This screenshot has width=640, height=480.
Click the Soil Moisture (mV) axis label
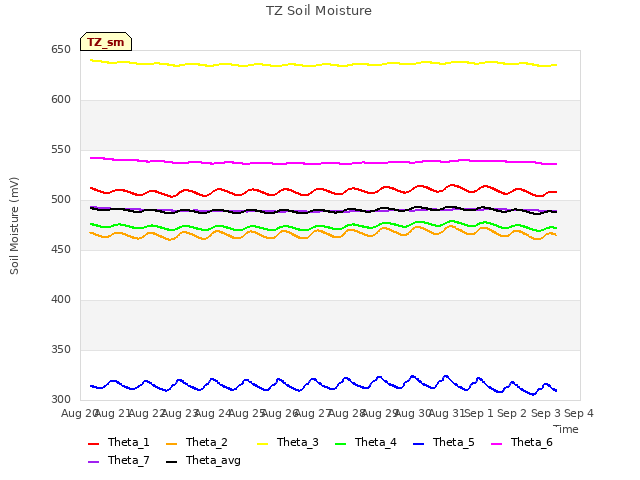pyautogui.click(x=14, y=226)
